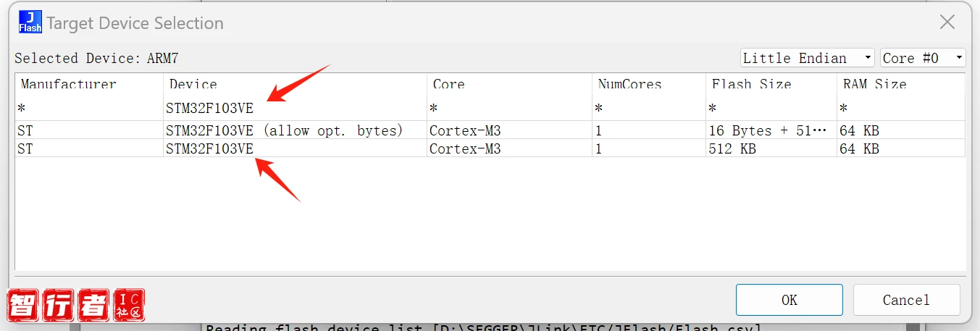Image resolution: width=980 pixels, height=331 pixels.
Task: Click the Core column header
Action: [x=448, y=84]
